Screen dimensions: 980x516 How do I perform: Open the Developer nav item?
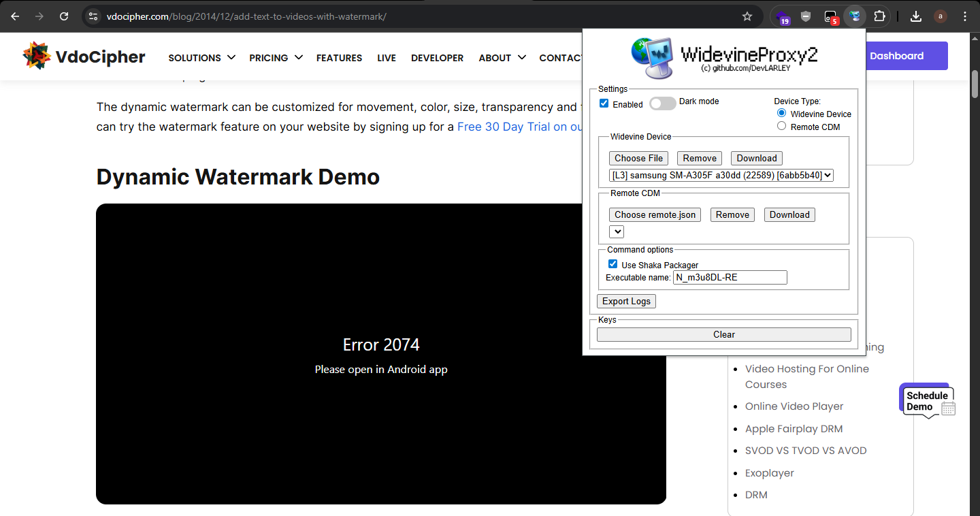[438, 58]
